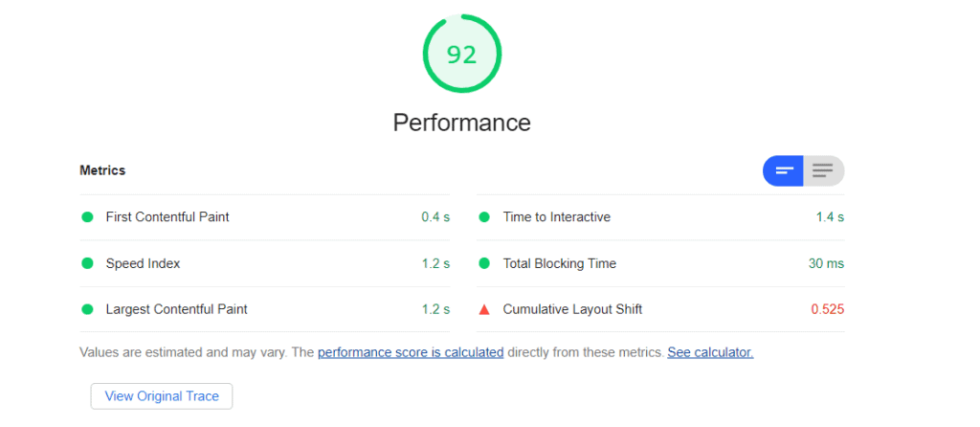
Task: Click the Performance heading text
Action: click(462, 123)
